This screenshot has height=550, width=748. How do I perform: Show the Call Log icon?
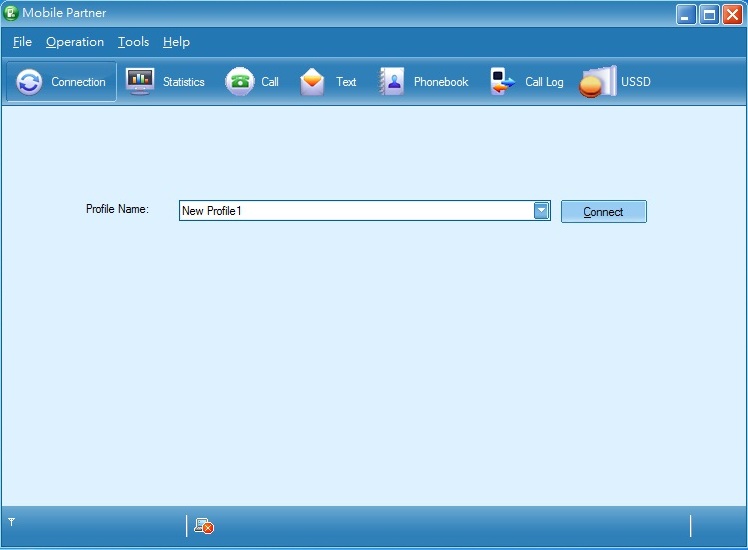[x=502, y=82]
